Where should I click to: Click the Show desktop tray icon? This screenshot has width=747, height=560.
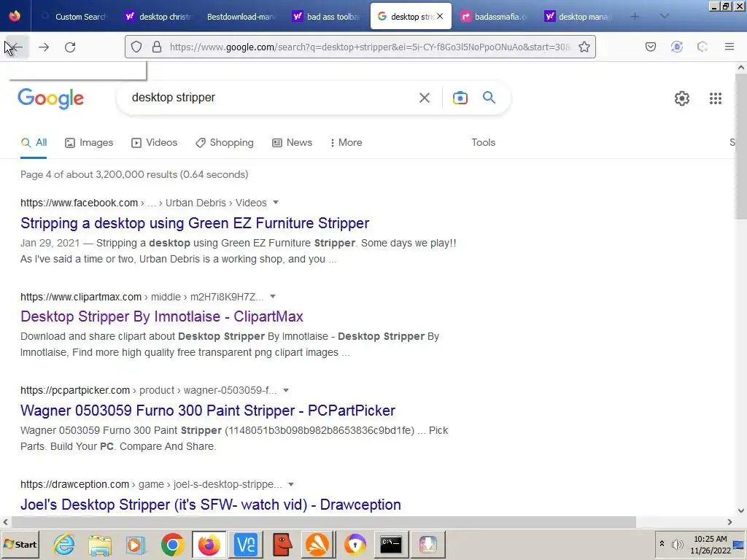click(x=739, y=544)
